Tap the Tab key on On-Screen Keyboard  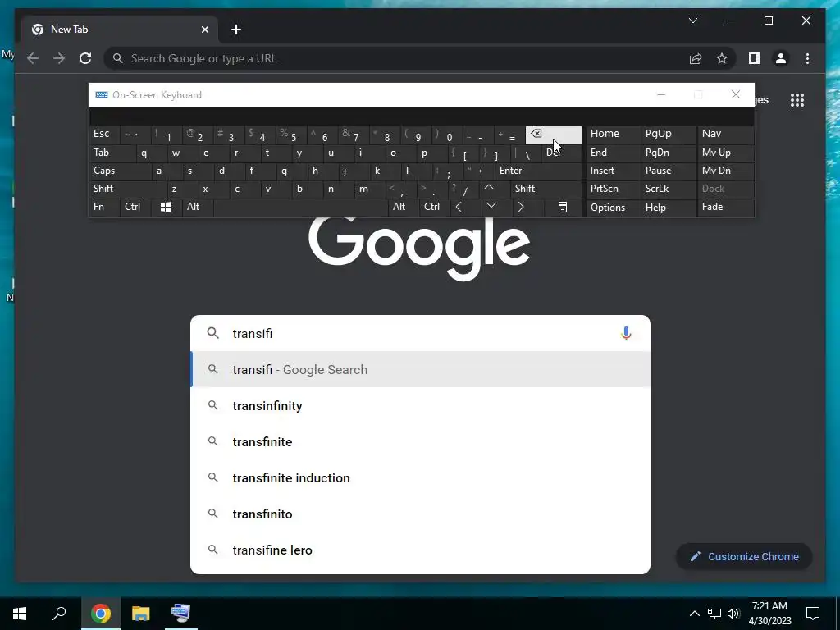pyautogui.click(x=112, y=153)
